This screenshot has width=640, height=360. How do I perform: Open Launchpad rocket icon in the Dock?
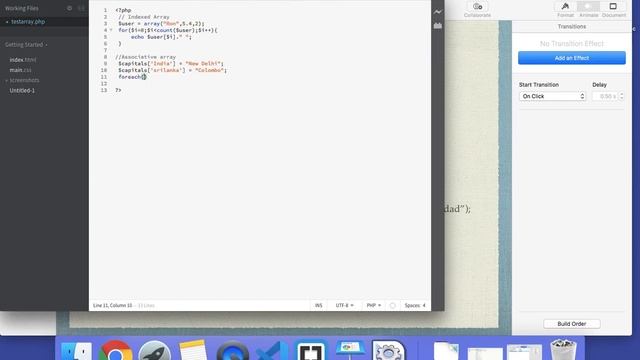point(154,350)
